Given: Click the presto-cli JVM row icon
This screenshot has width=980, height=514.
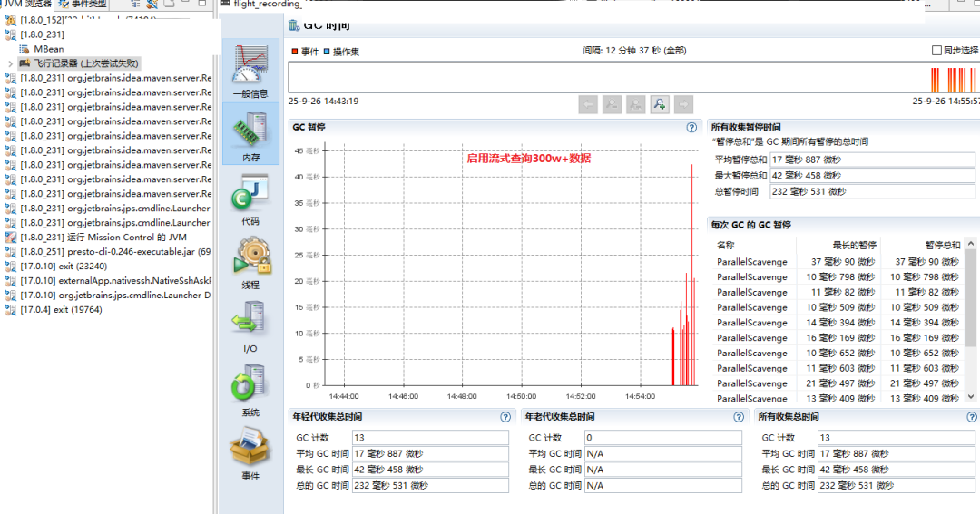Looking at the screenshot, I should click(x=11, y=252).
